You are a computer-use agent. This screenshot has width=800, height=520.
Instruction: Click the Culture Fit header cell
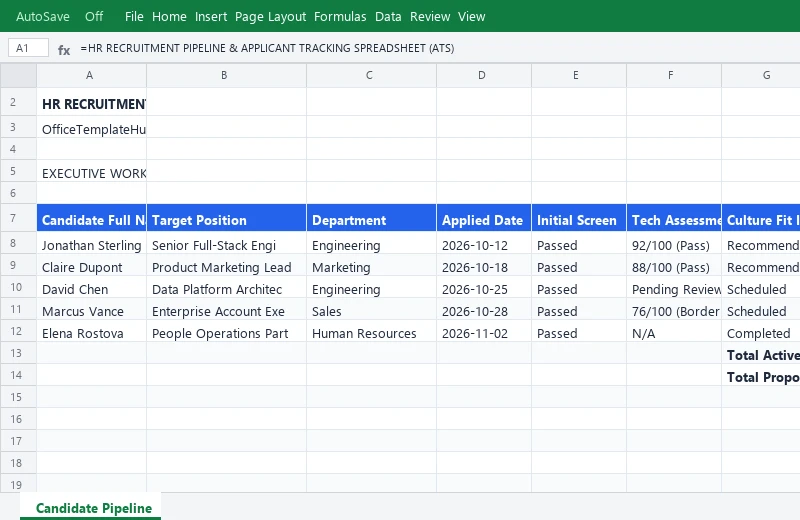pyautogui.click(x=761, y=218)
